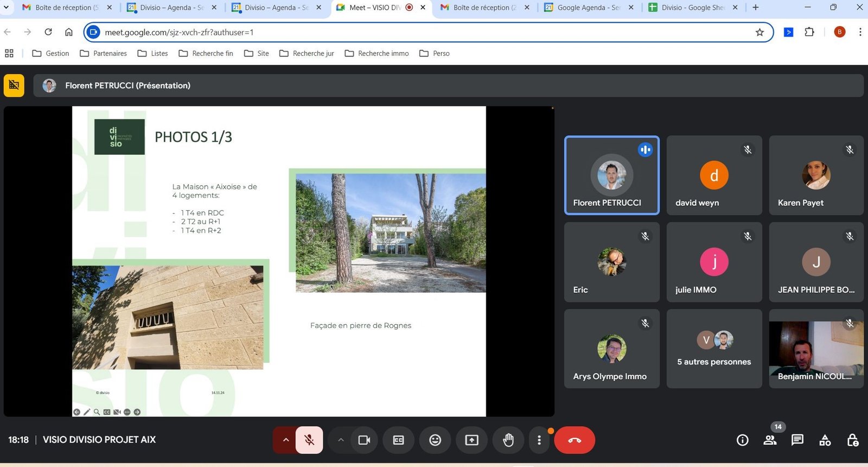Click the next slide arrow in presentation
Screen dimensions: 868x467
coord(137,412)
